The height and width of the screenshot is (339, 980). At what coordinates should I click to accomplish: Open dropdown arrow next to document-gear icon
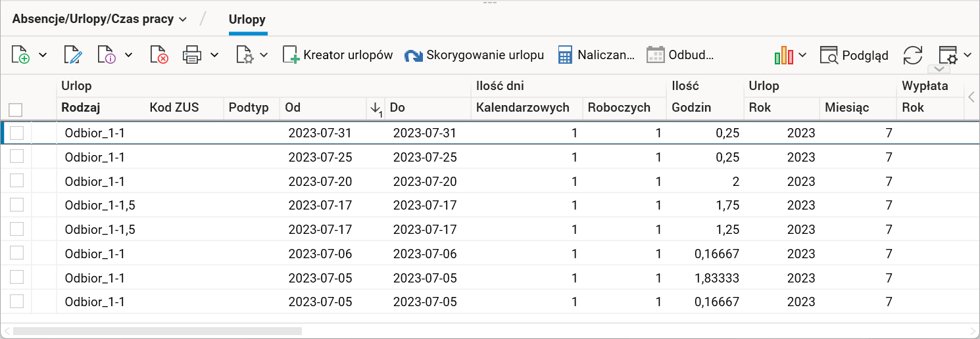(x=264, y=55)
